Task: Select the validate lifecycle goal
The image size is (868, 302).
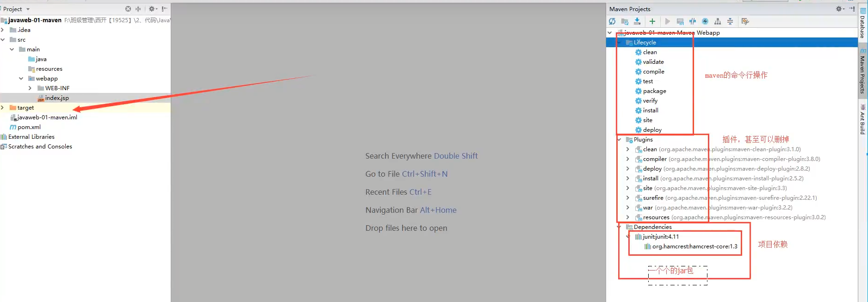Action: click(650, 62)
